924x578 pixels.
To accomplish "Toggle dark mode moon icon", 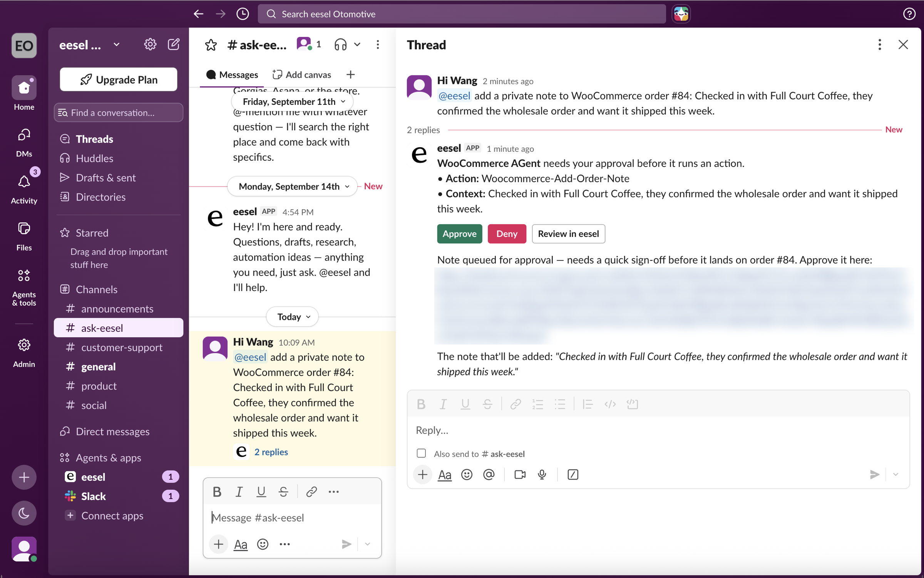I will point(24,513).
